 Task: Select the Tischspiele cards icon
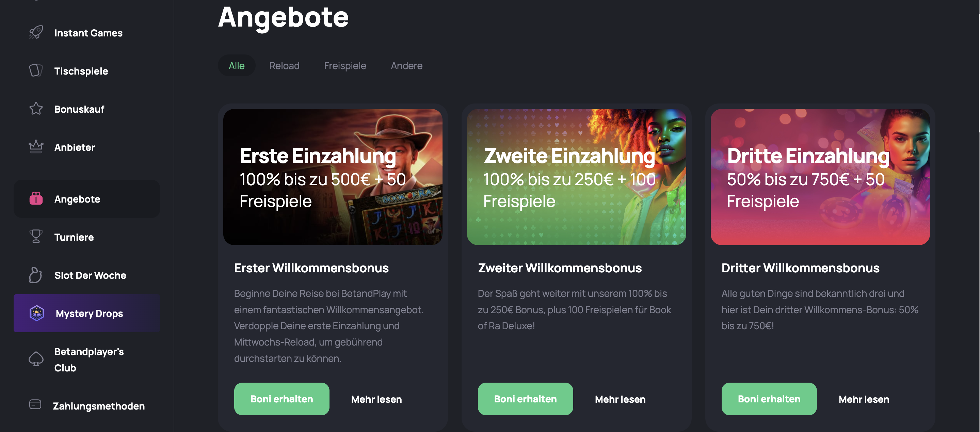36,70
